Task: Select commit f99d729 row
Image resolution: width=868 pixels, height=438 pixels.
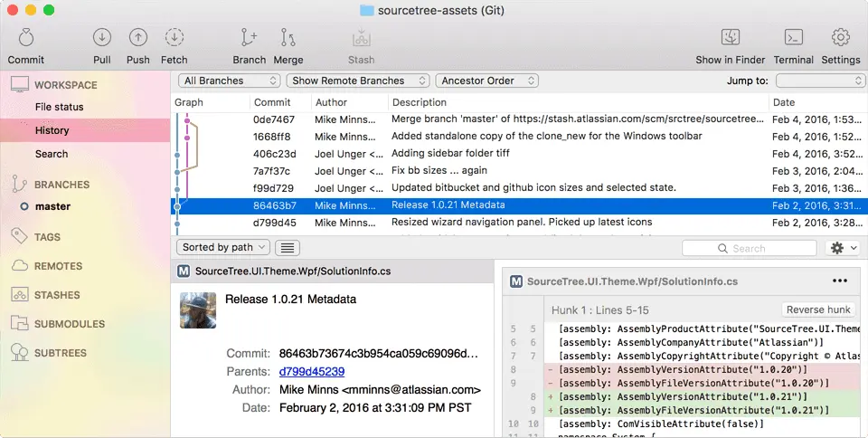Action: tap(519, 187)
